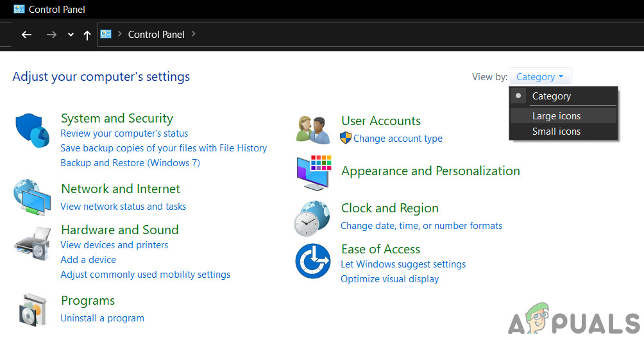Click the User Accounts people icon
The image size is (644, 340).
(x=313, y=129)
